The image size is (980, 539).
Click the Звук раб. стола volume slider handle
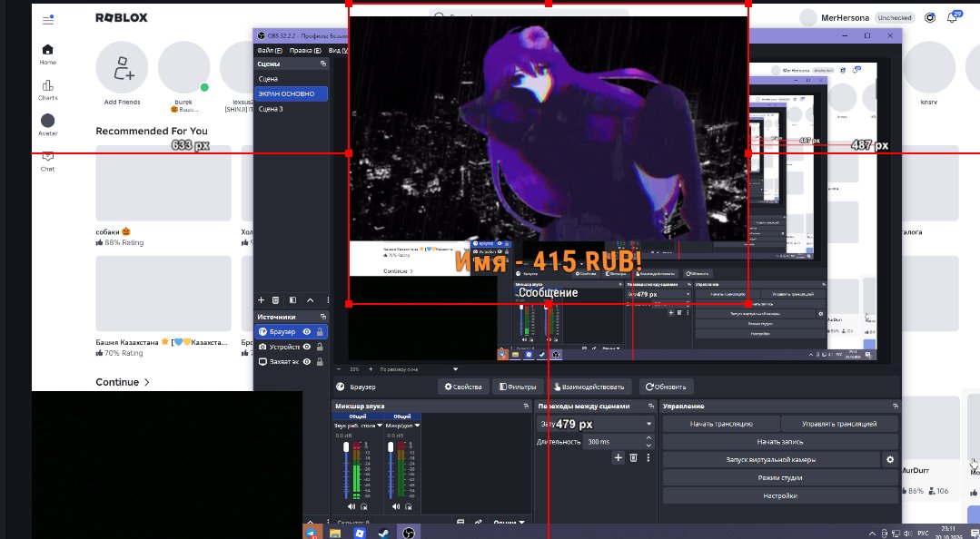pyautogui.click(x=346, y=447)
